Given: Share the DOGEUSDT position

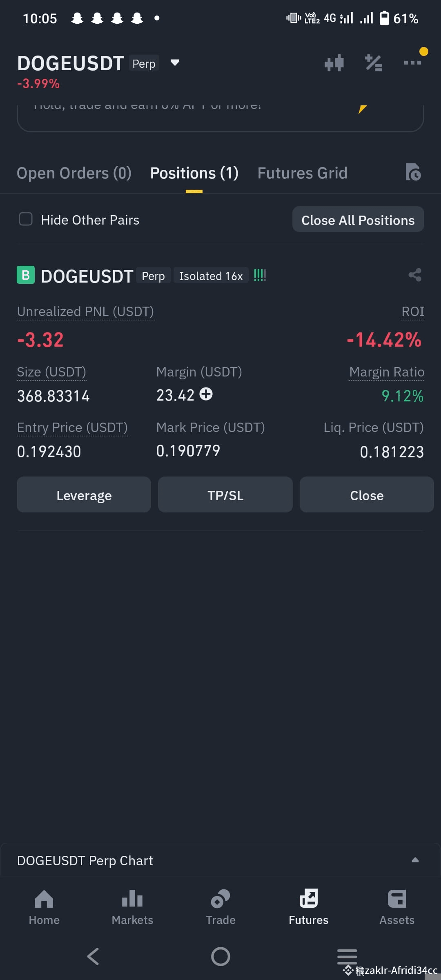Looking at the screenshot, I should pyautogui.click(x=414, y=275).
